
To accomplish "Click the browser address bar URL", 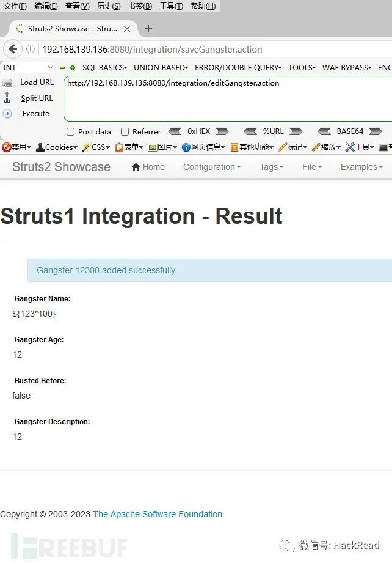I will pyautogui.click(x=152, y=49).
